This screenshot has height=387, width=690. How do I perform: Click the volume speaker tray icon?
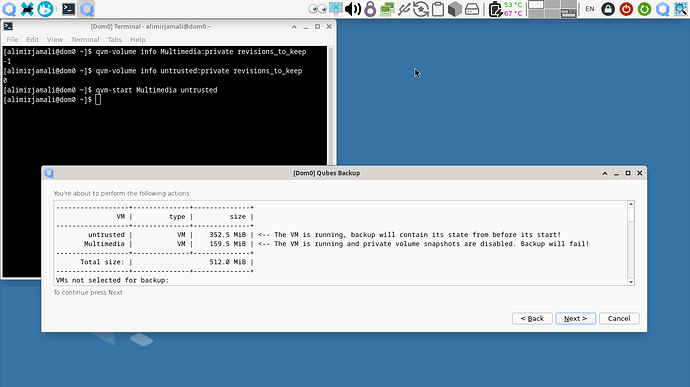pos(352,9)
